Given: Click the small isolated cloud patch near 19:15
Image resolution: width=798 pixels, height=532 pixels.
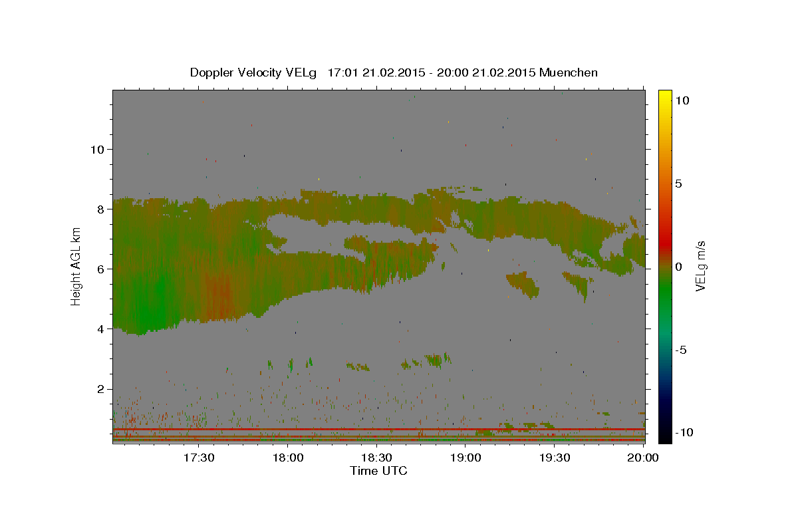Looking at the screenshot, I should click(x=523, y=284).
